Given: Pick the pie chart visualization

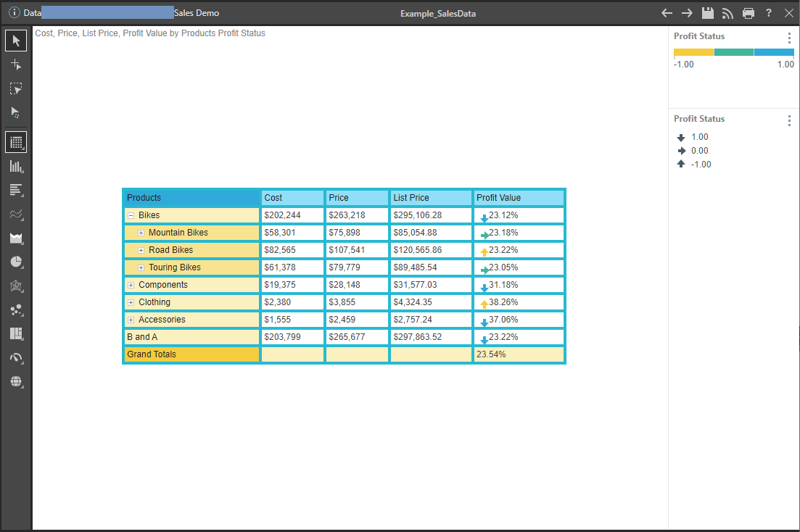Looking at the screenshot, I should click(16, 262).
